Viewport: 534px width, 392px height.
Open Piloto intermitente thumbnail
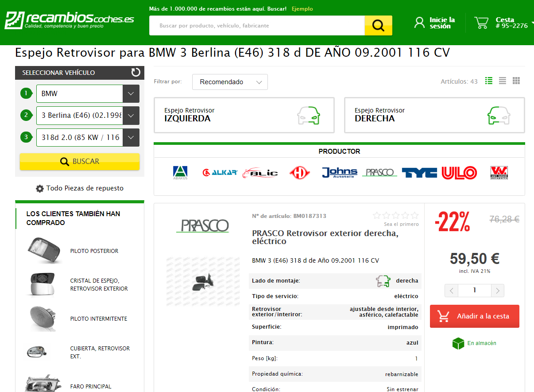tap(43, 319)
